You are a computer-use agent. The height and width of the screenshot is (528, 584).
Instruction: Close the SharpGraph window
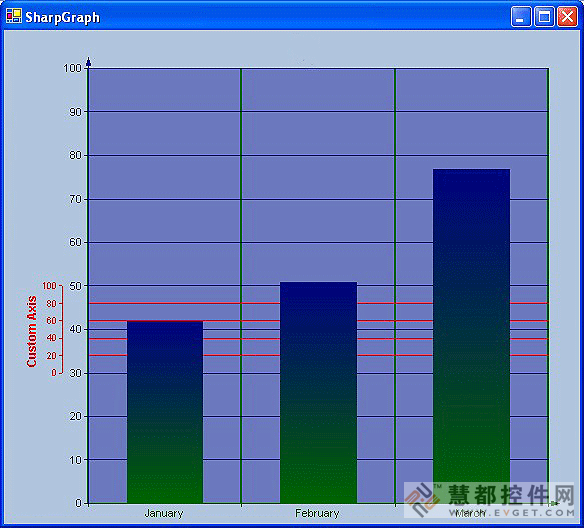[x=567, y=17]
